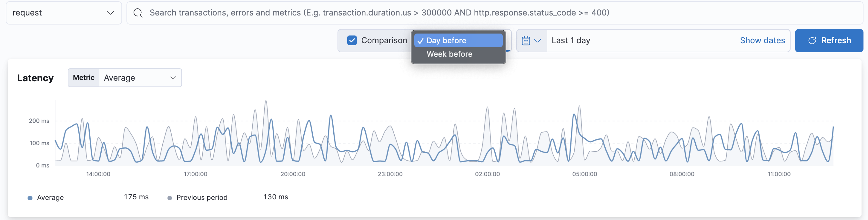Click the Average legend color dot

[30, 198]
